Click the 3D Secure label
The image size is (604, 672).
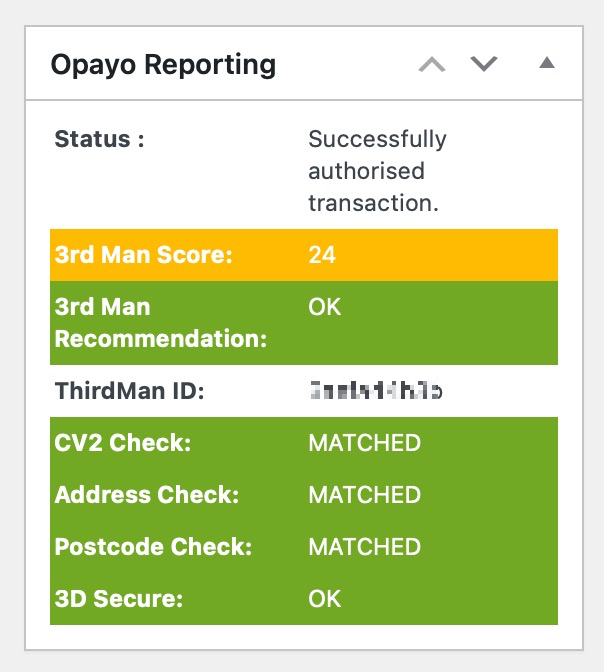119,599
